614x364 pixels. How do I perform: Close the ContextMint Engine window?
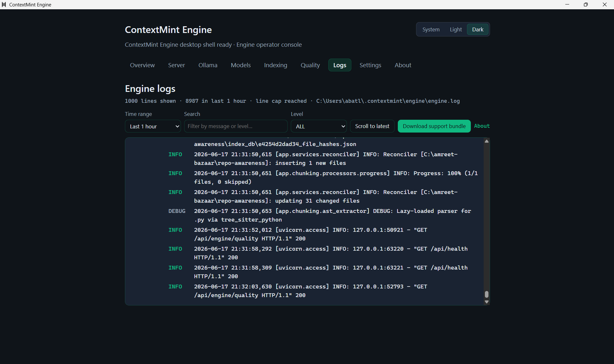click(x=605, y=4)
